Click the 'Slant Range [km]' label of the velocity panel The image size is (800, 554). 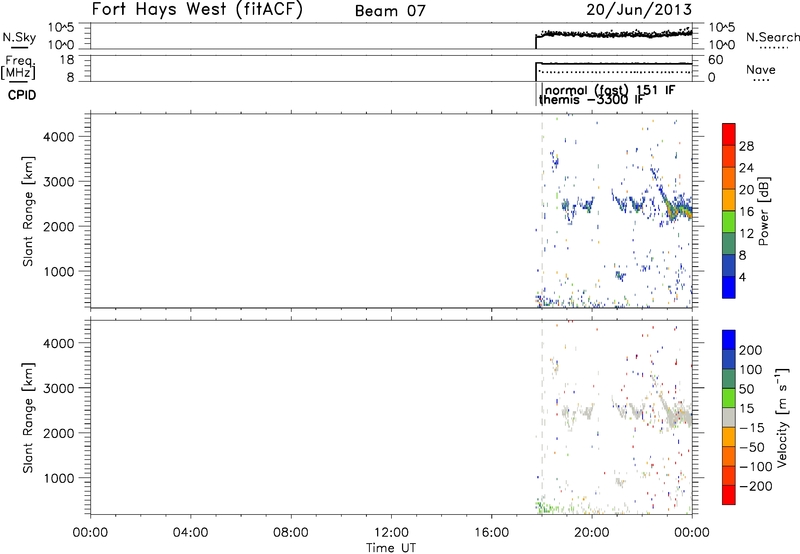click(x=28, y=418)
